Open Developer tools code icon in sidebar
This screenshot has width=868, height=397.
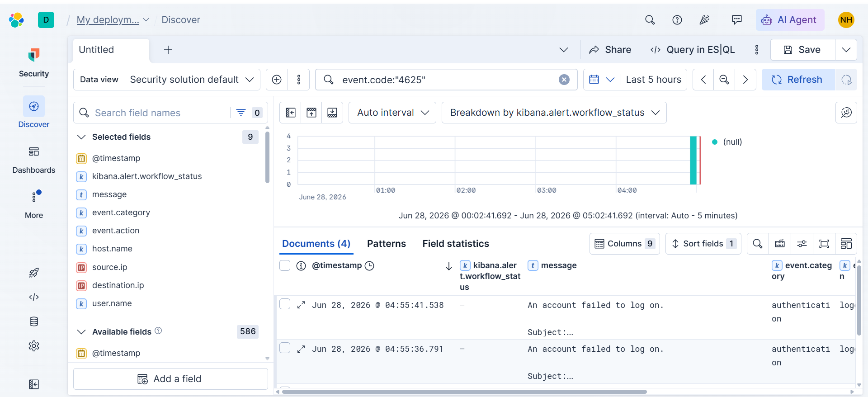pos(34,297)
